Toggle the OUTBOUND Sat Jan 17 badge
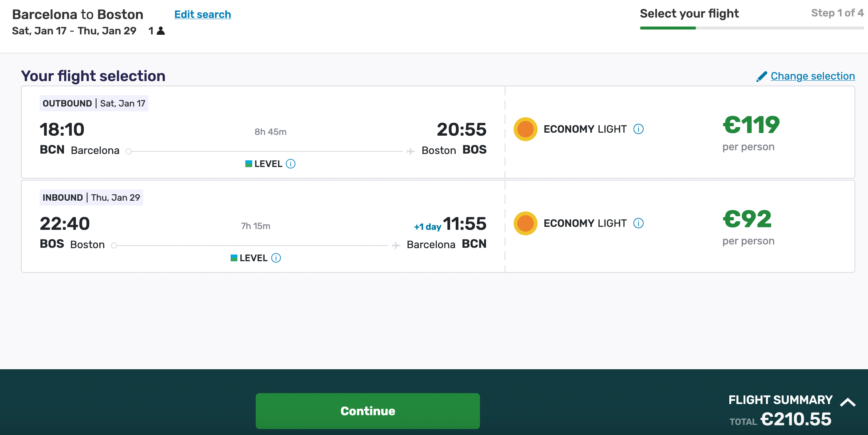Image resolution: width=868 pixels, height=435 pixels. tap(93, 104)
